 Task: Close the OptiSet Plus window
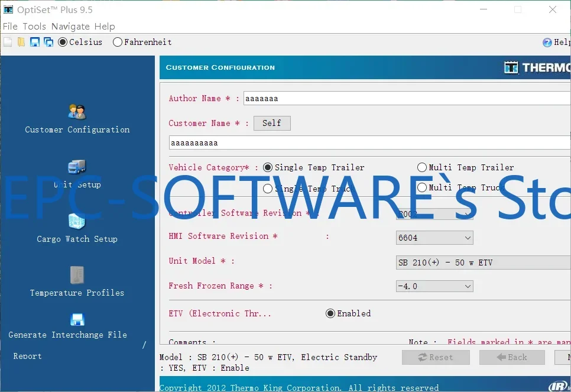tap(553, 9)
